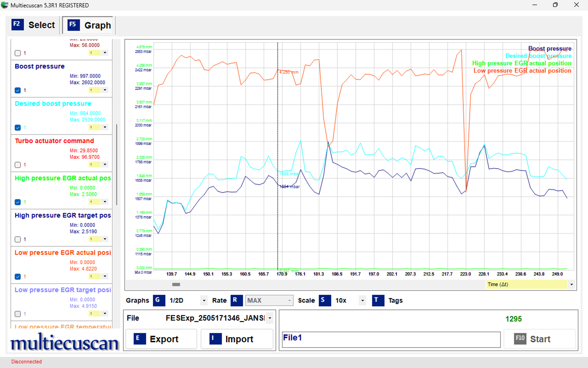Click the Turbo actuator command parameter title
Viewport: 588px width, 368px height.
(54, 141)
